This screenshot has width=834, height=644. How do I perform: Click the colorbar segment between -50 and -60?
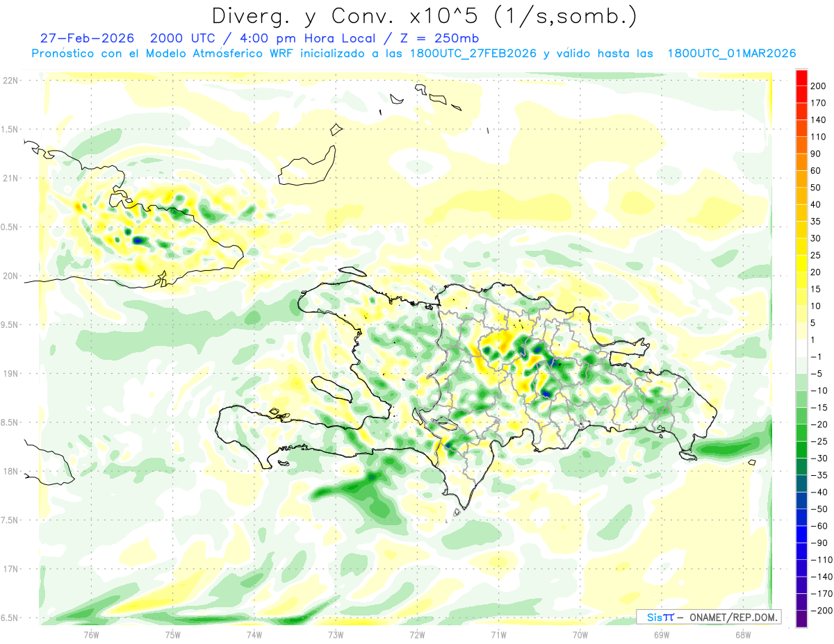tap(801, 517)
